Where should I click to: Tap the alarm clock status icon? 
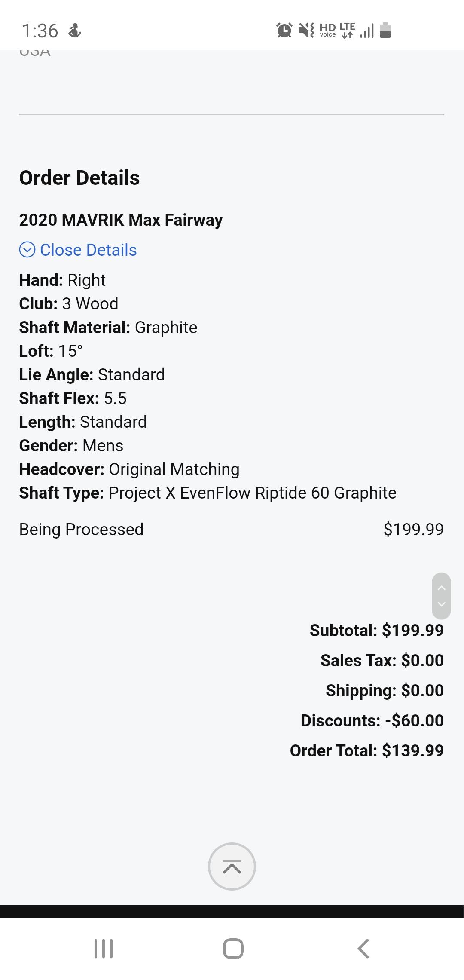[x=284, y=30]
